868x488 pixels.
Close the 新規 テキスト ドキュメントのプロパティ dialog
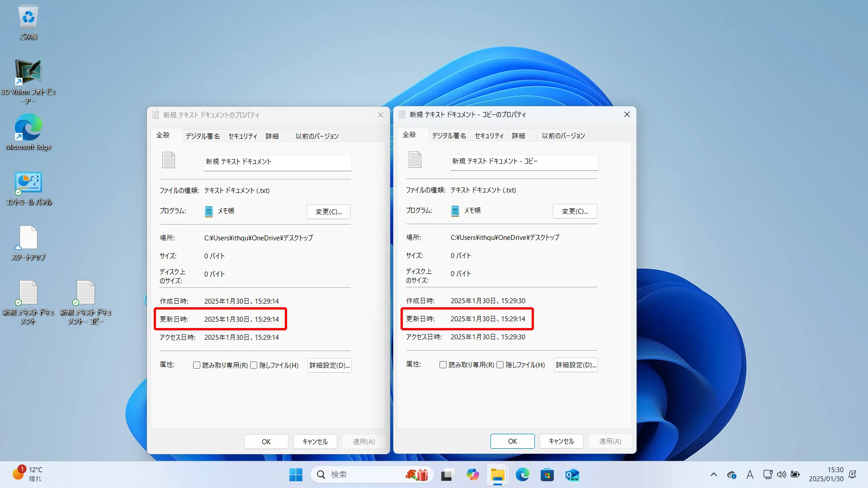point(381,115)
